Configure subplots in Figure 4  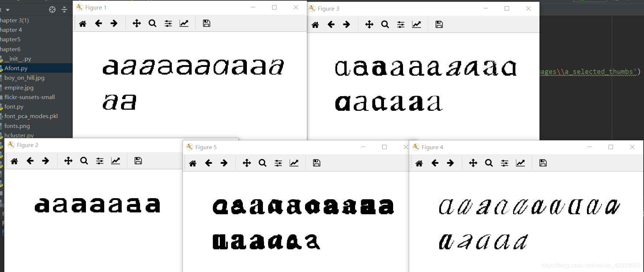[505, 163]
